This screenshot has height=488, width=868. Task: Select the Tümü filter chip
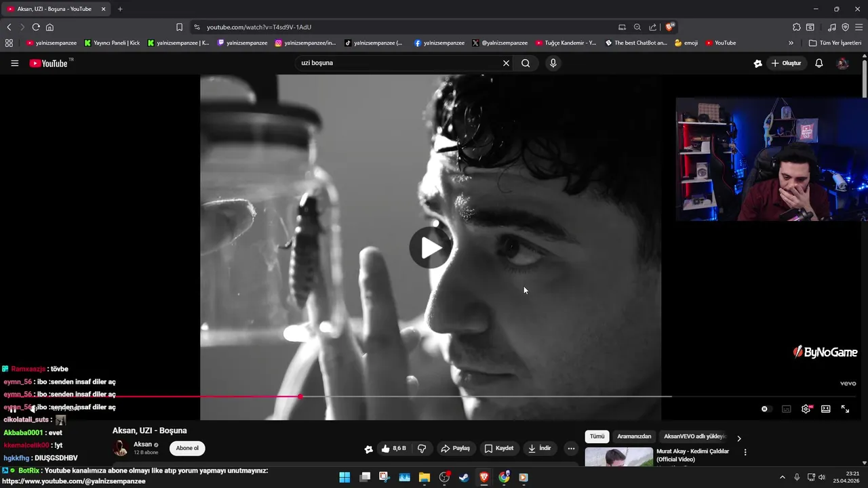(x=597, y=436)
